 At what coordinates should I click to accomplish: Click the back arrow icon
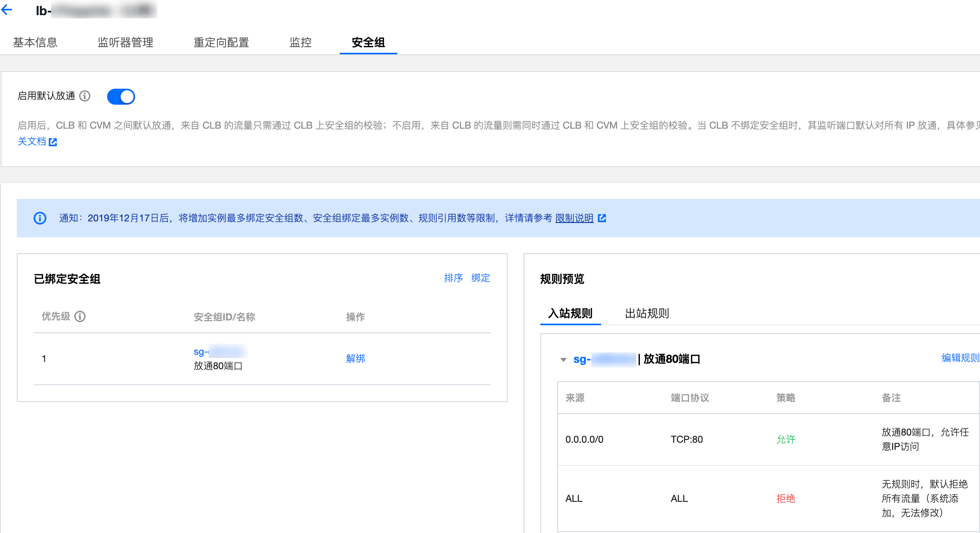7,10
